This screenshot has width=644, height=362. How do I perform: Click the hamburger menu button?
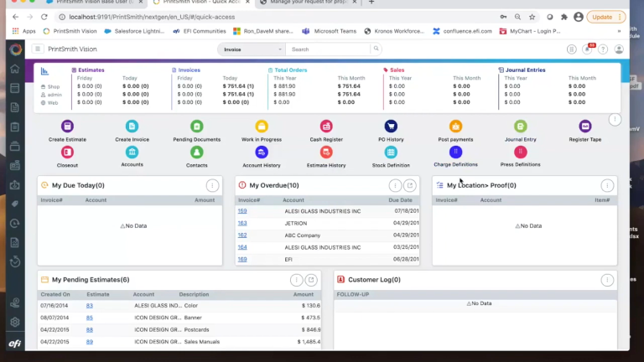point(38,49)
